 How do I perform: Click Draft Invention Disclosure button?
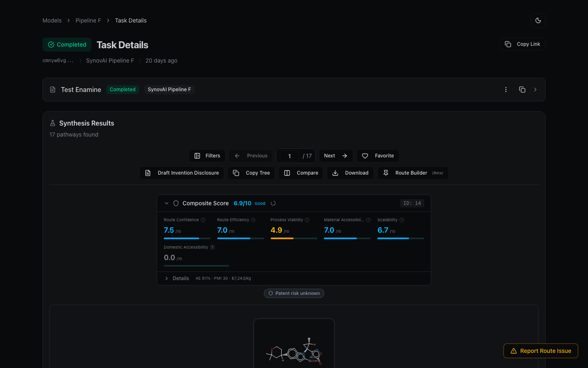(x=182, y=173)
